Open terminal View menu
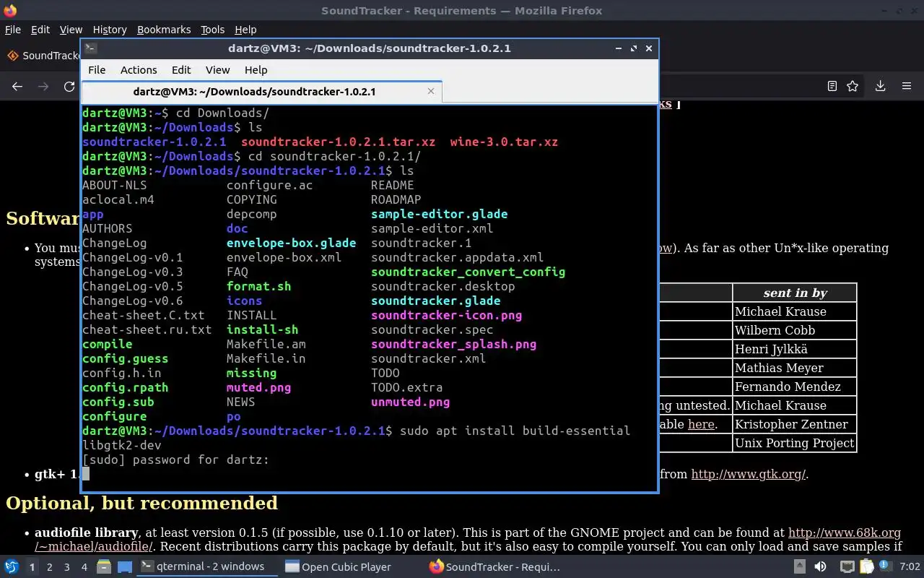 click(217, 70)
